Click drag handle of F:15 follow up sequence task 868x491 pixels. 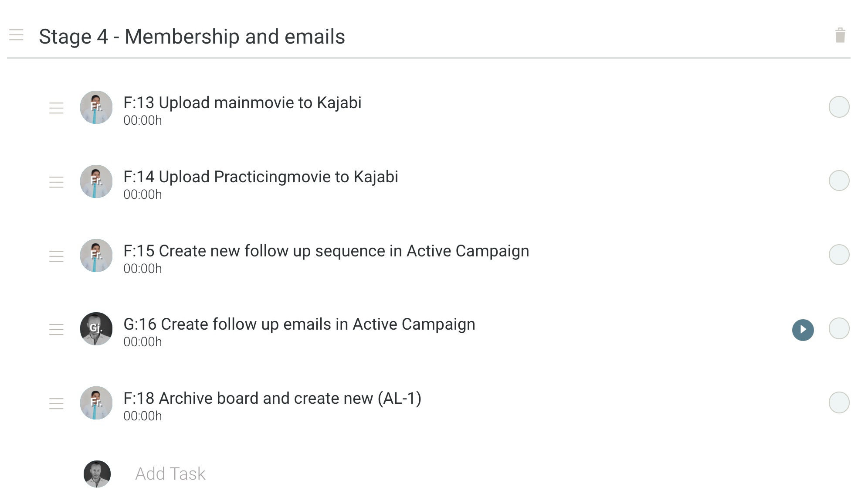coord(56,256)
